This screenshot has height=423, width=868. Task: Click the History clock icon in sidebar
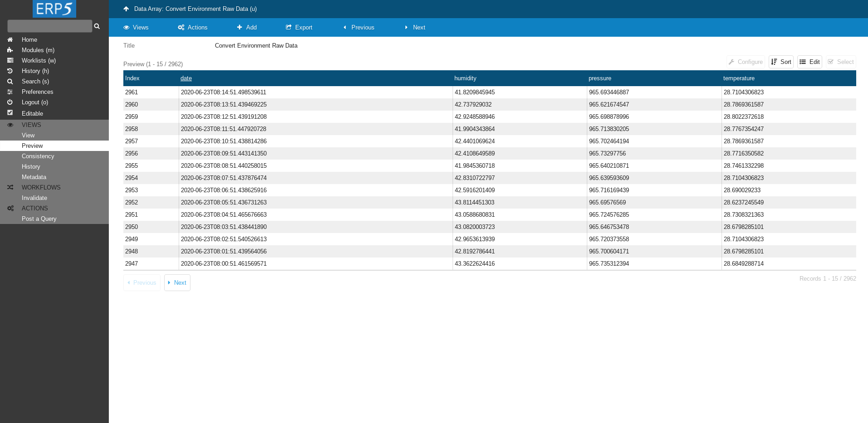pyautogui.click(x=10, y=71)
